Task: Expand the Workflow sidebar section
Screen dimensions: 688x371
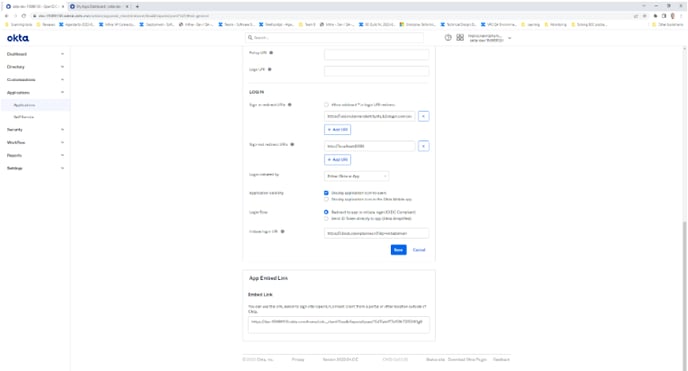Action: pyautogui.click(x=35, y=142)
